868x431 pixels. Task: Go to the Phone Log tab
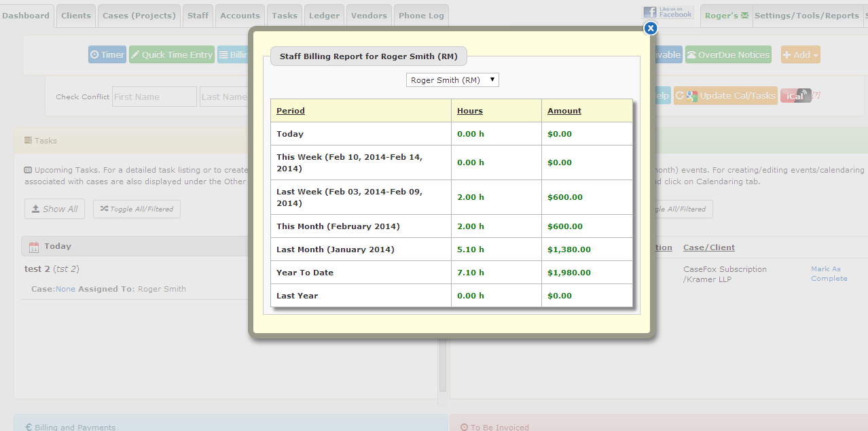click(x=421, y=16)
